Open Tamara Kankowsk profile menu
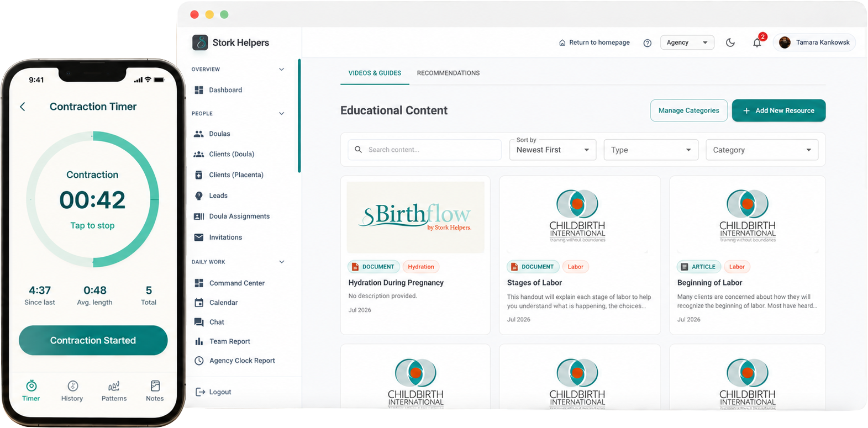The height and width of the screenshot is (428, 868). (814, 43)
